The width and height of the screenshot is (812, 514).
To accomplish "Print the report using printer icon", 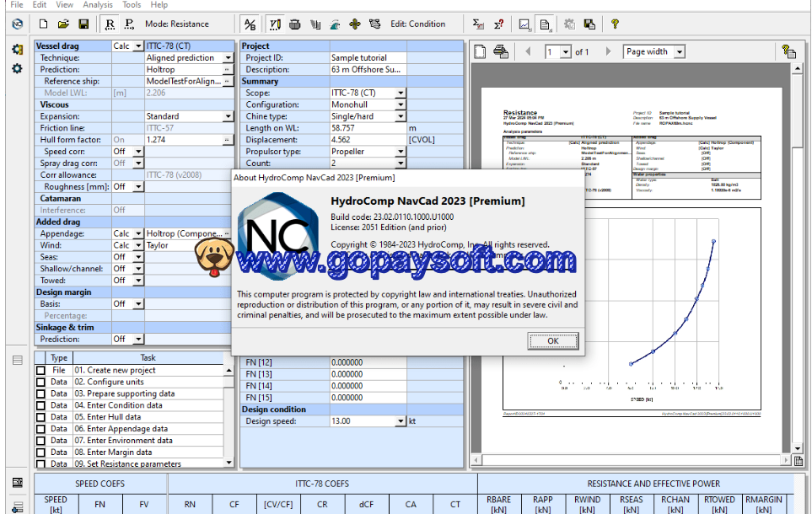I will 501,51.
